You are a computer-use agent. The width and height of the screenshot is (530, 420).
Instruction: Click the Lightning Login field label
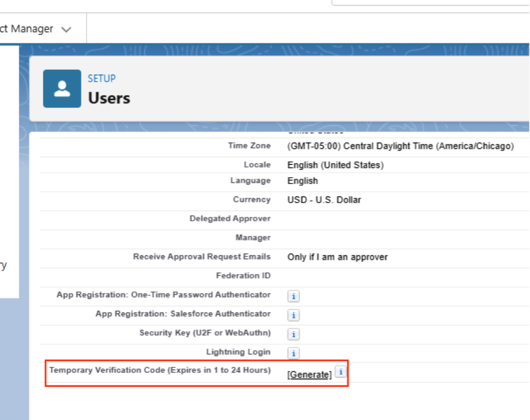(x=238, y=352)
